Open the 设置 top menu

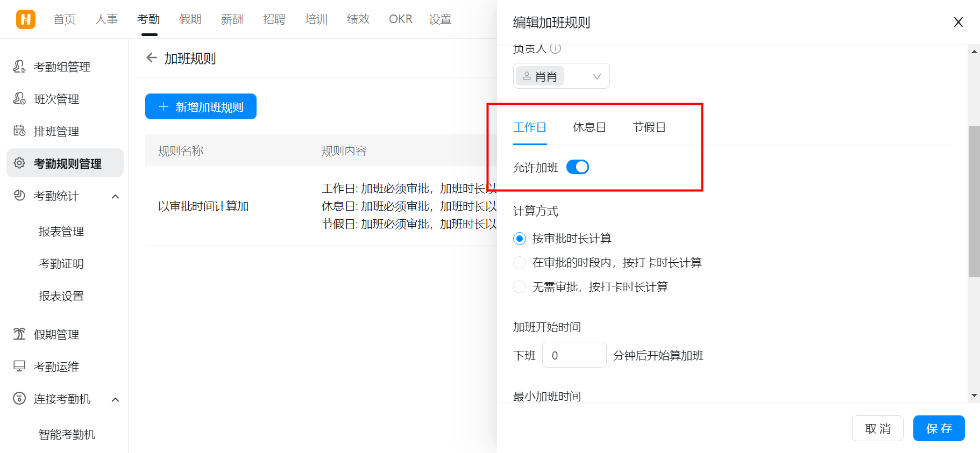click(x=440, y=19)
